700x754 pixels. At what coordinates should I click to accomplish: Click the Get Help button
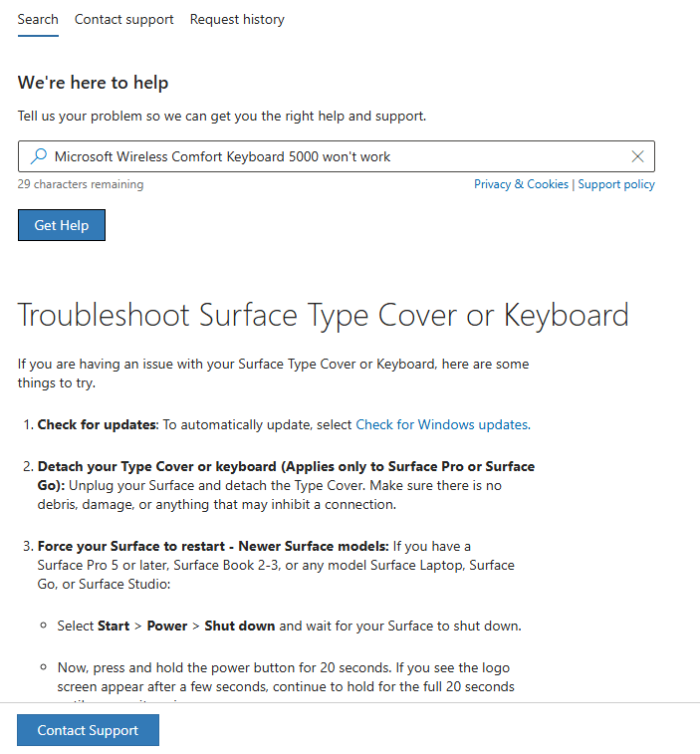62,225
